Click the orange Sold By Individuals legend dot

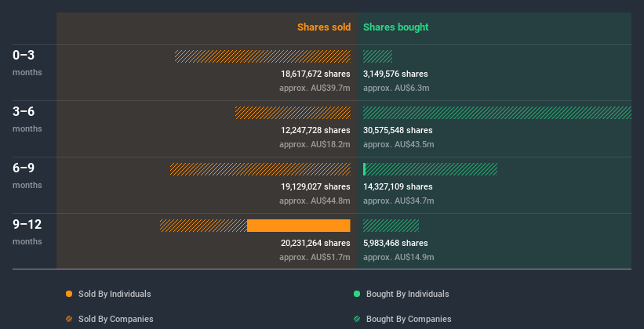click(x=69, y=294)
